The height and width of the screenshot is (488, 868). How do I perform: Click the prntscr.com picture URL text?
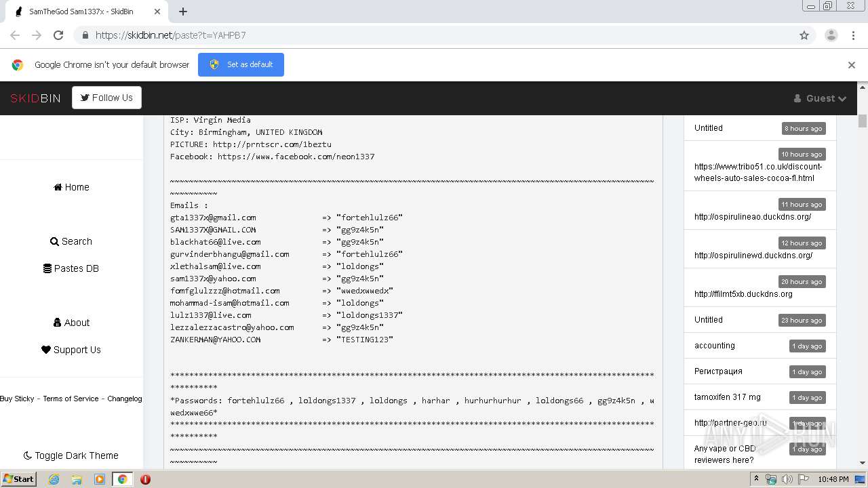(272, 144)
